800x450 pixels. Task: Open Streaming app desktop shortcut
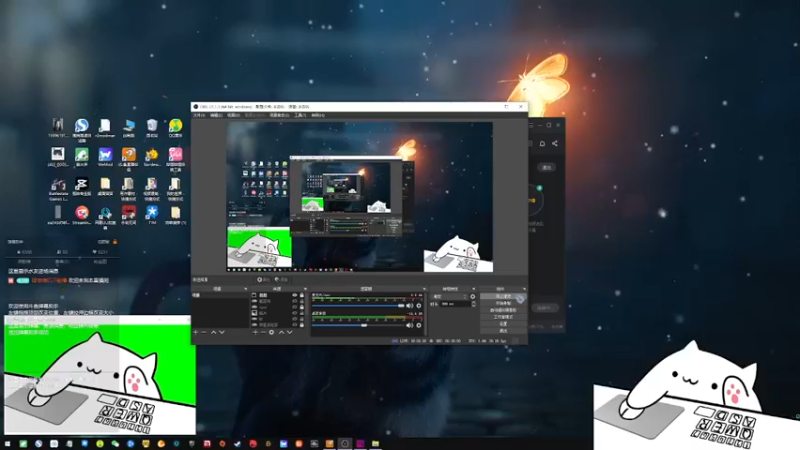[82, 214]
